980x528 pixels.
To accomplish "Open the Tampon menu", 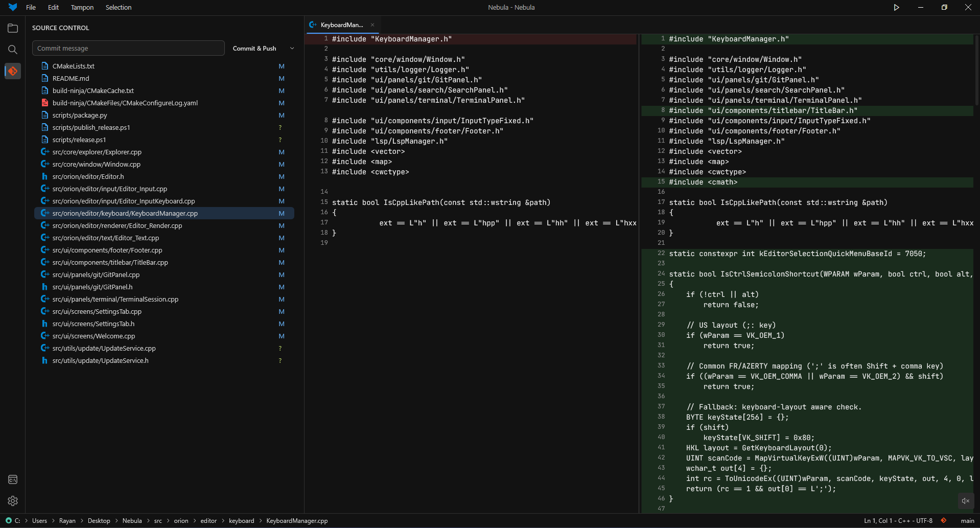I will [x=82, y=7].
